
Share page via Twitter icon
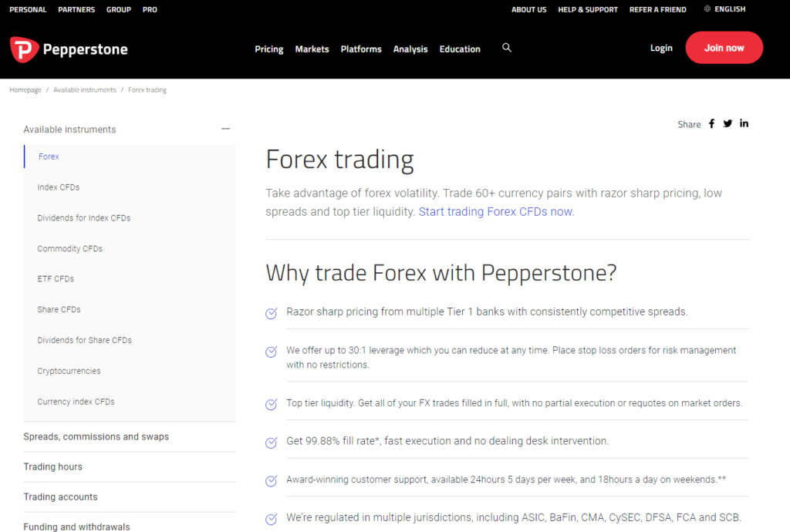tap(728, 124)
